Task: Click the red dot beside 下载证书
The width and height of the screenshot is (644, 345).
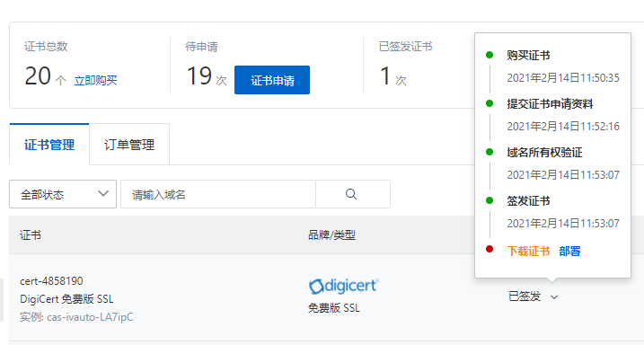Action: tap(490, 249)
